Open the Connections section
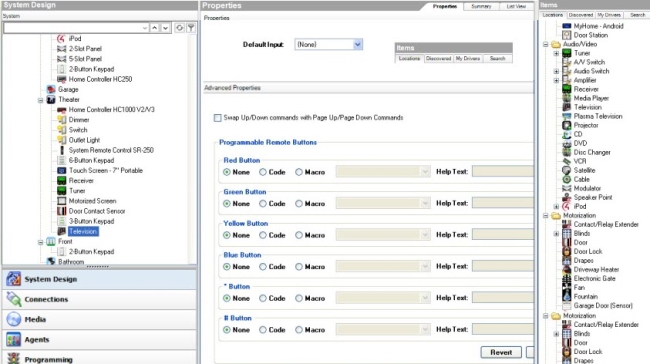 99,299
